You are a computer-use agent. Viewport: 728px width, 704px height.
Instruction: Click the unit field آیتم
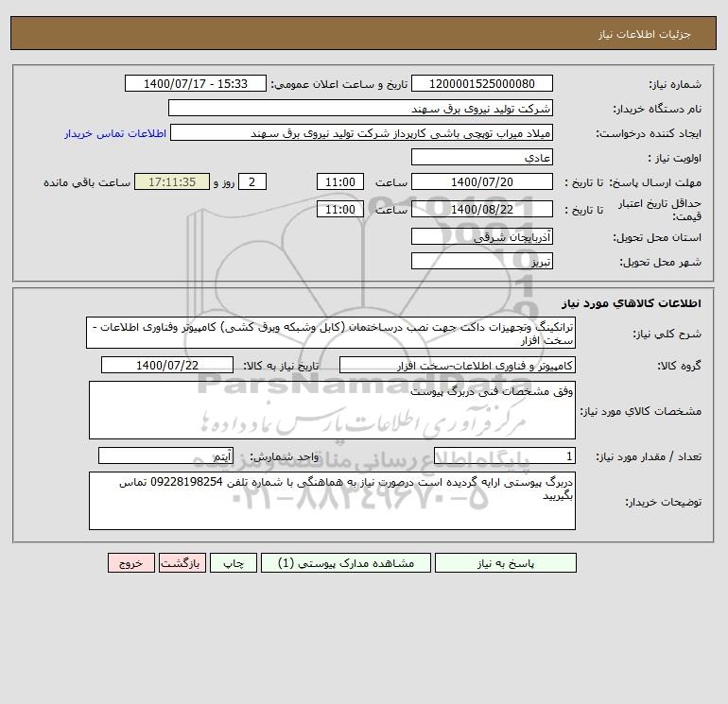pyautogui.click(x=165, y=456)
